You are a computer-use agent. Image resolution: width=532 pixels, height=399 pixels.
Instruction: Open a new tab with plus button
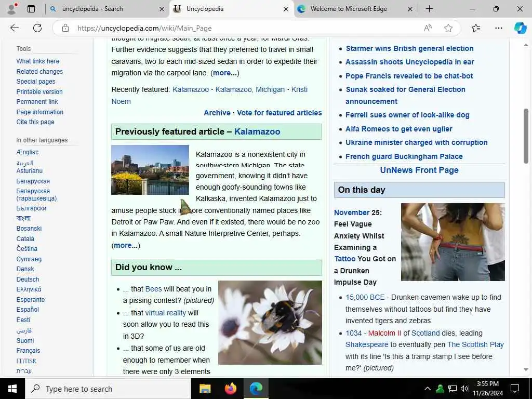pos(429,9)
